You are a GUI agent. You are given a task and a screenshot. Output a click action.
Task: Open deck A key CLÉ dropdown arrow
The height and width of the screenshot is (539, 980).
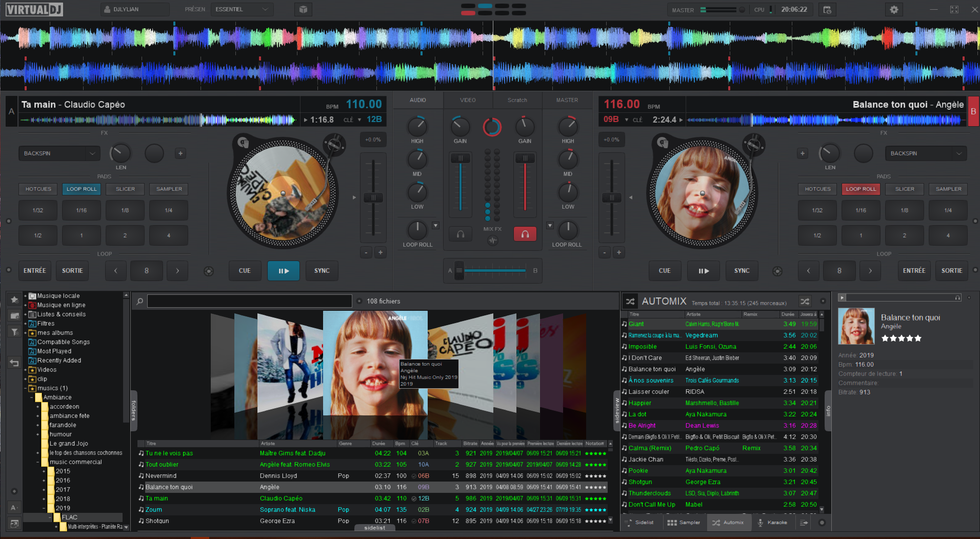click(x=359, y=120)
